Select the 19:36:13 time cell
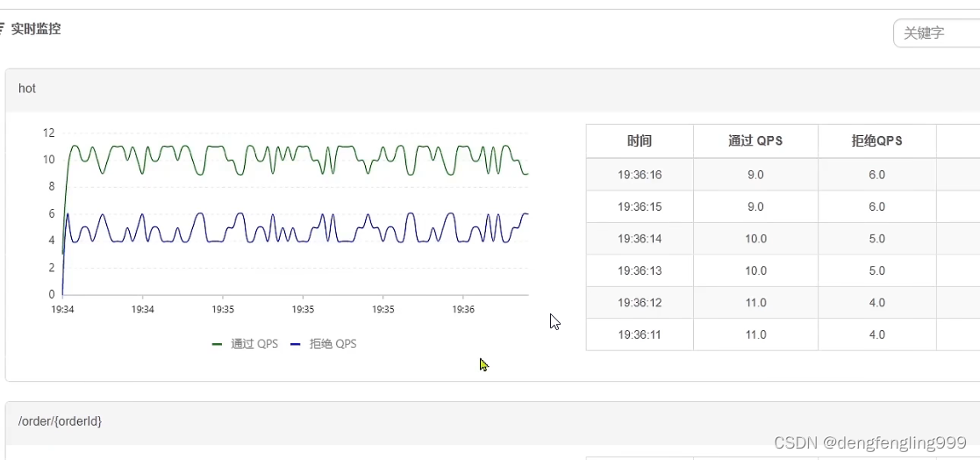The height and width of the screenshot is (460, 980). tap(640, 270)
